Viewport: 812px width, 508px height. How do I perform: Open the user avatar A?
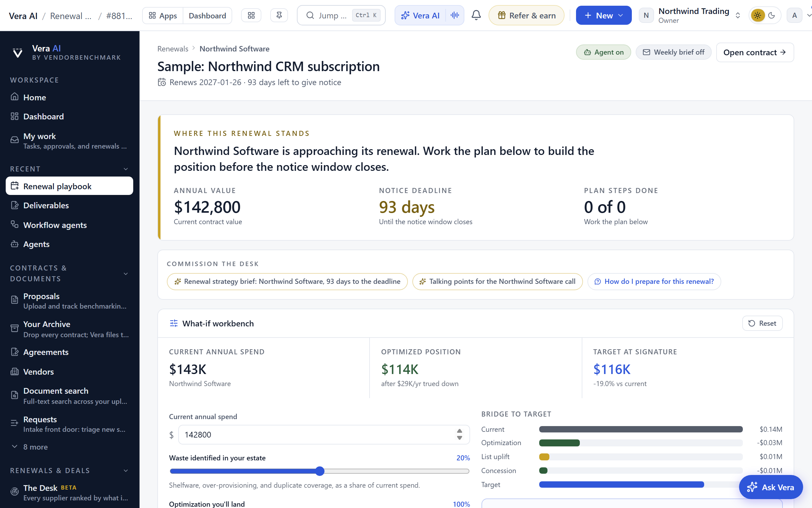(x=794, y=16)
